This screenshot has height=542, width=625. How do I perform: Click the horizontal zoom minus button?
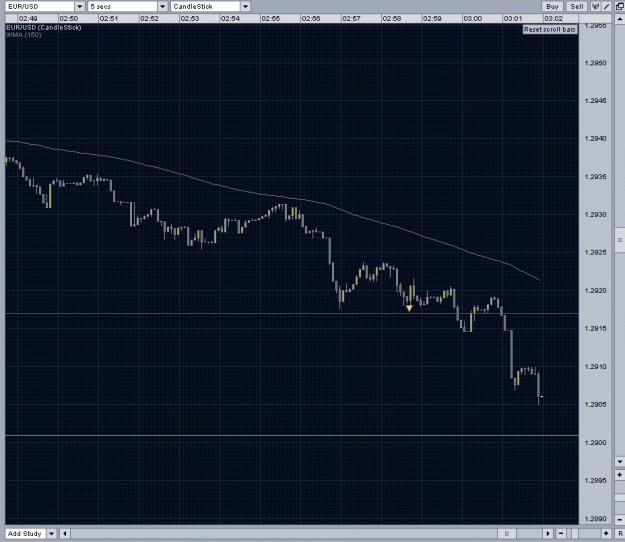[x=561, y=533]
